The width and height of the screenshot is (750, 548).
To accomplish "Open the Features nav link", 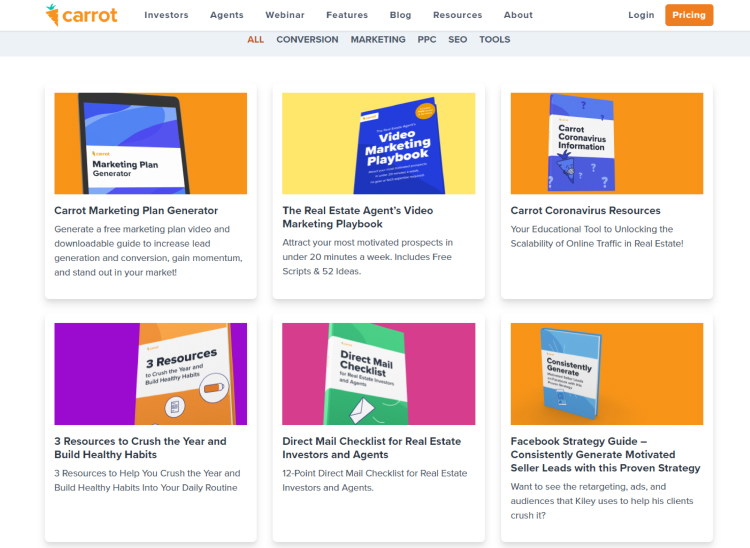I will tap(347, 15).
